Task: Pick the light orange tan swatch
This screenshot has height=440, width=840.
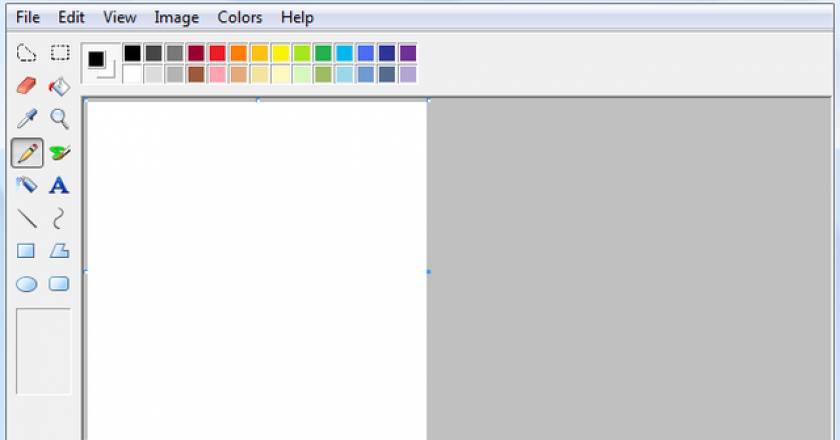Action: pos(238,74)
